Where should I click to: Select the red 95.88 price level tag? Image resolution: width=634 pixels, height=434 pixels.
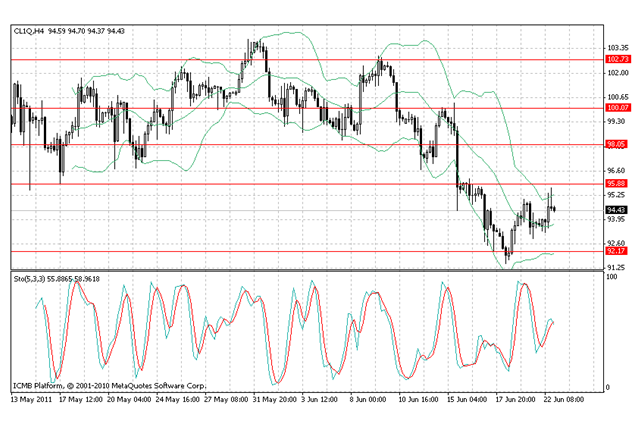(617, 184)
